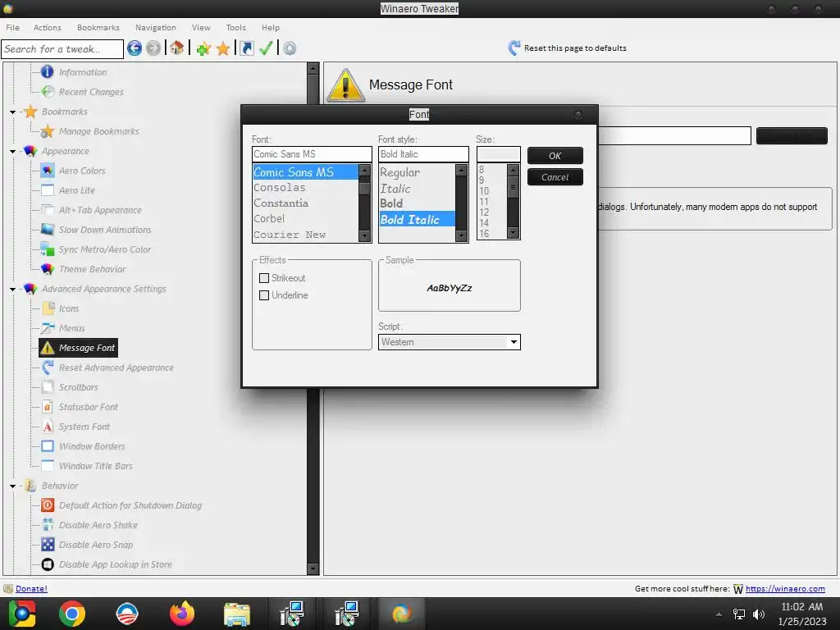Click Cancel in the Font dialog
The height and width of the screenshot is (630, 840).
click(x=555, y=177)
